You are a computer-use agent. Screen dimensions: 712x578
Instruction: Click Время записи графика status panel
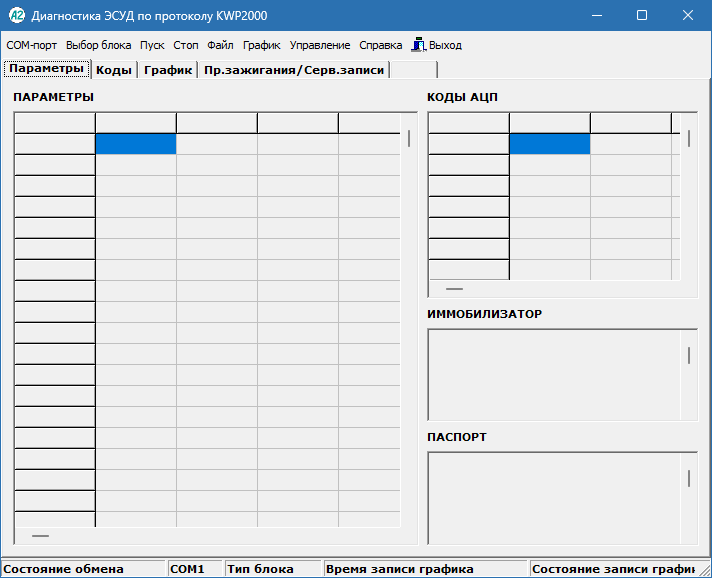[425, 569]
